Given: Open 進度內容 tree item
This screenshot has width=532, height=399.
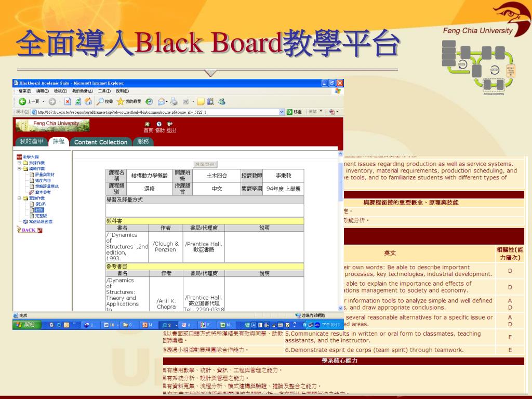Looking at the screenshot, I should pyautogui.click(x=40, y=180).
